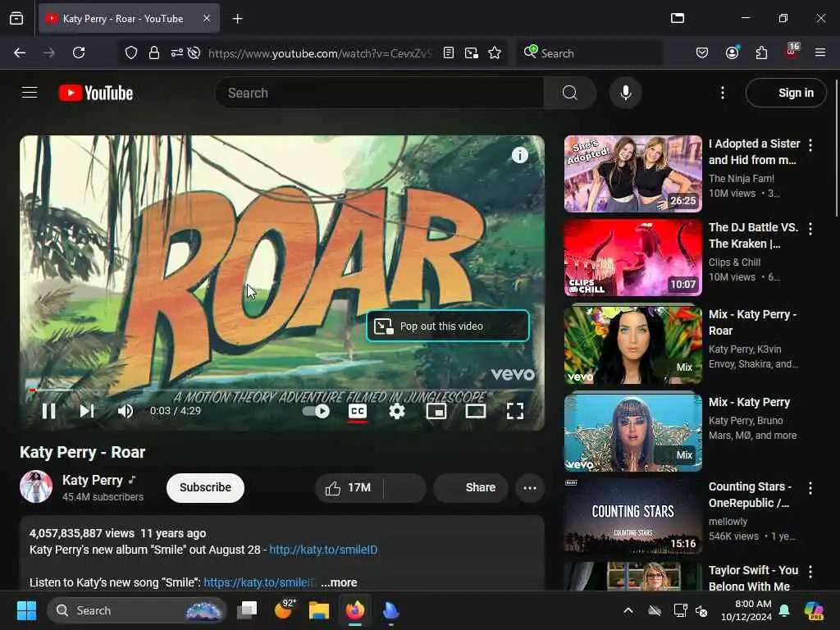The height and width of the screenshot is (630, 840).
Task: Open player settings gear icon
Action: [x=396, y=411]
